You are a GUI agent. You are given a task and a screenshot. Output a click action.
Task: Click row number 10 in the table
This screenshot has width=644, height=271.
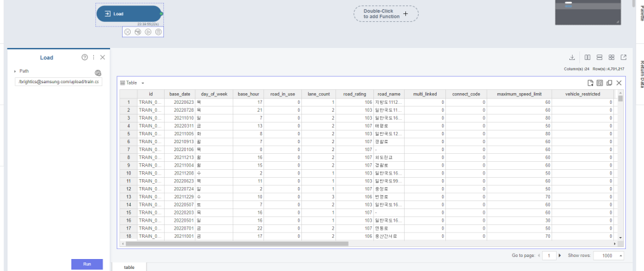pos(129,173)
